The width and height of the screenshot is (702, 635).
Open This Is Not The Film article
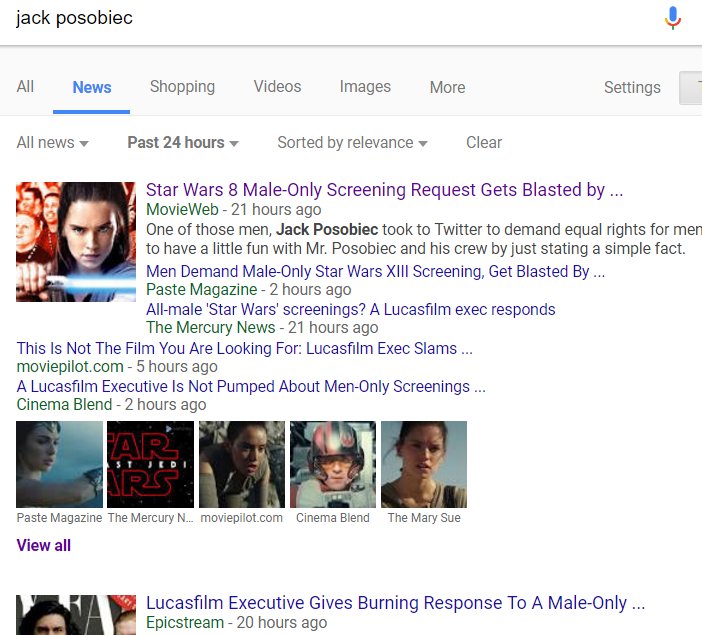point(244,348)
